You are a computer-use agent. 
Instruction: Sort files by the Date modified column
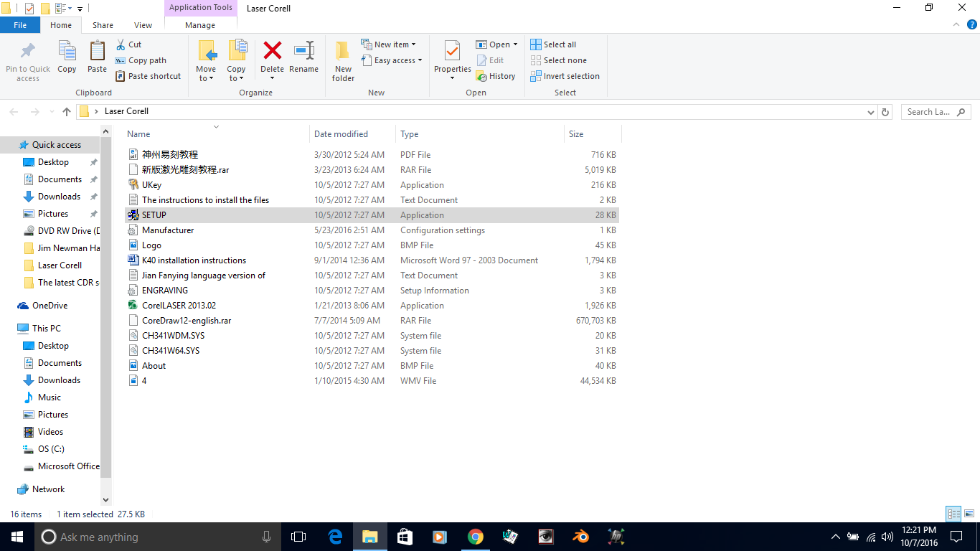coord(341,134)
